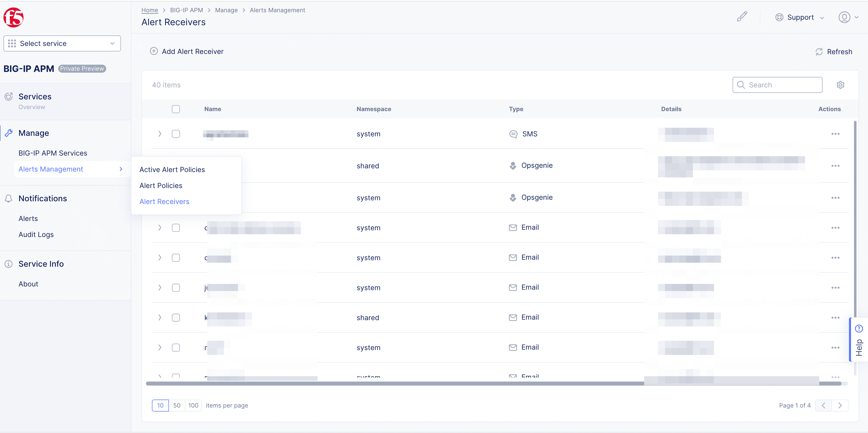Open the pencil edit icon in header
Viewport: 868px width, 433px height.
pyautogui.click(x=742, y=17)
